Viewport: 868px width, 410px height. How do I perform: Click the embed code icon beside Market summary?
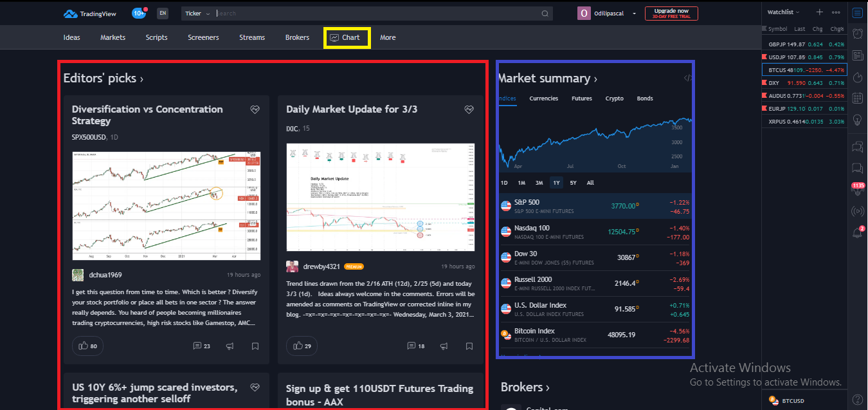(x=687, y=78)
